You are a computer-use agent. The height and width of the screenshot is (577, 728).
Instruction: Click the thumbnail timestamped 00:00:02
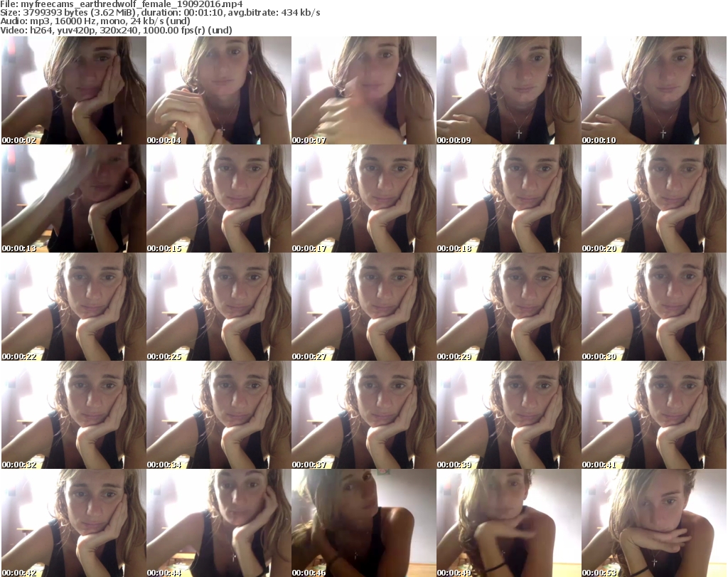[x=73, y=90]
